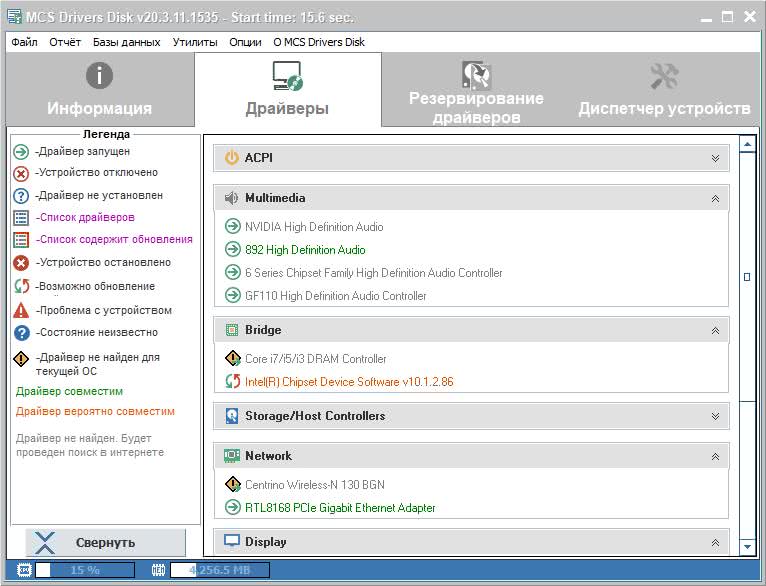
Task: Click the memory 4256.5 MB bar
Action: point(220,570)
